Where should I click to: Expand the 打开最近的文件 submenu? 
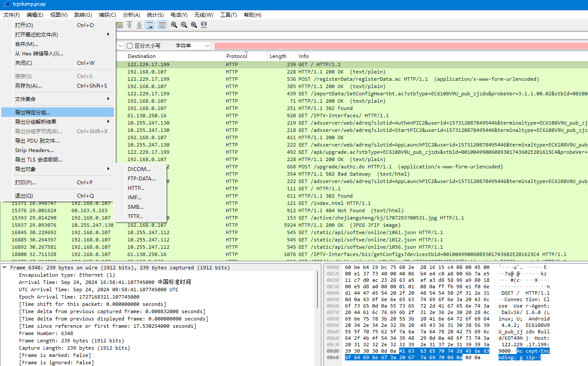(x=58, y=34)
